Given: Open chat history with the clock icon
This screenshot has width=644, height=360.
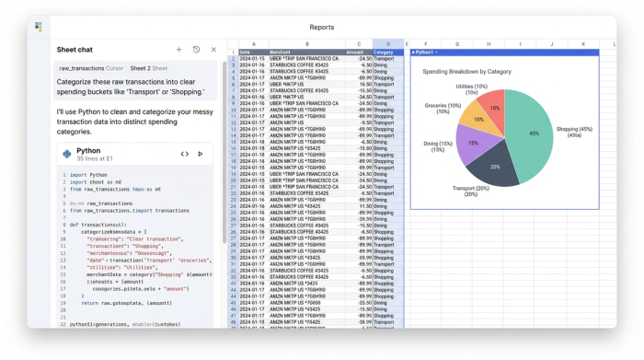Looking at the screenshot, I should coord(196,50).
